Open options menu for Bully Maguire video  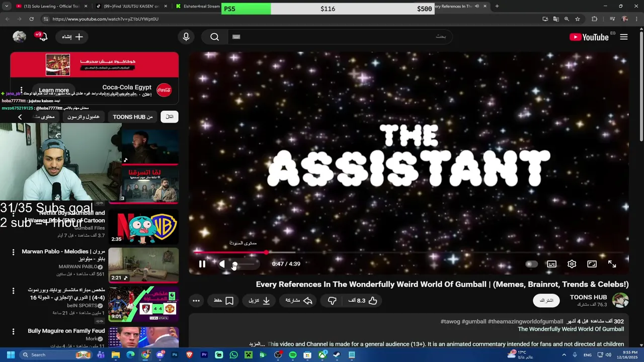click(x=14, y=331)
